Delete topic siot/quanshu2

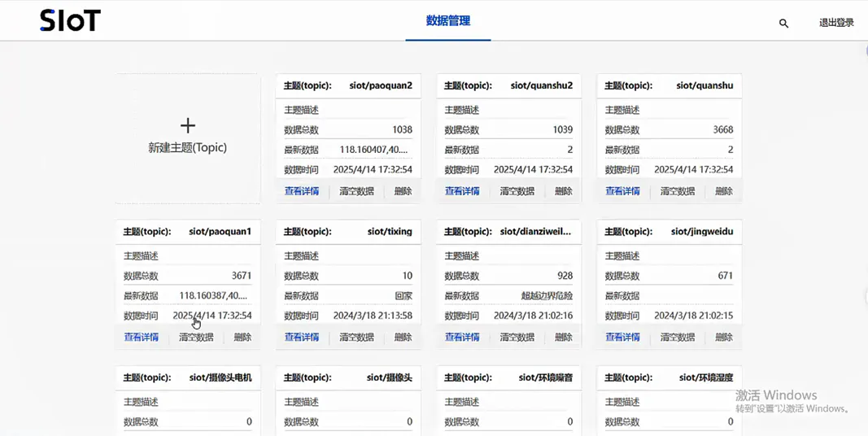[564, 191]
